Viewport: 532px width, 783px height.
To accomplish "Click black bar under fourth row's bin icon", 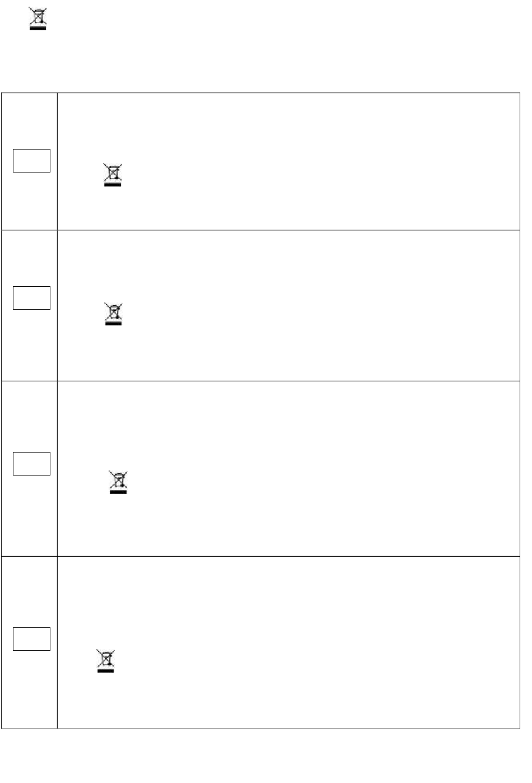I will [106, 670].
